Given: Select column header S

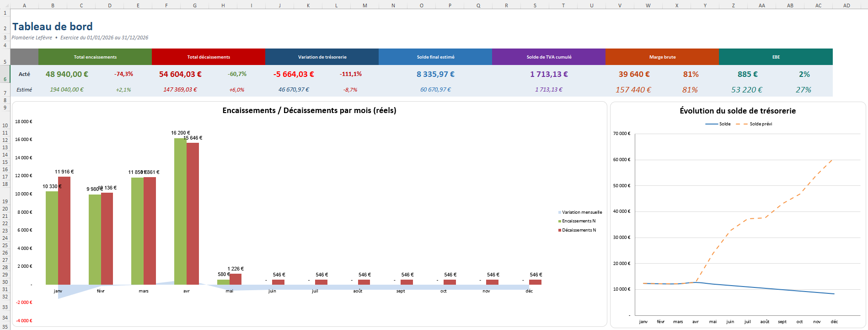Looking at the screenshot, I should click(535, 5).
